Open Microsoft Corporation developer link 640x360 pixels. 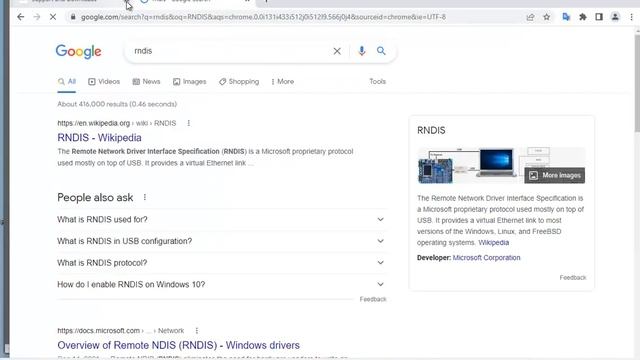[x=487, y=258]
